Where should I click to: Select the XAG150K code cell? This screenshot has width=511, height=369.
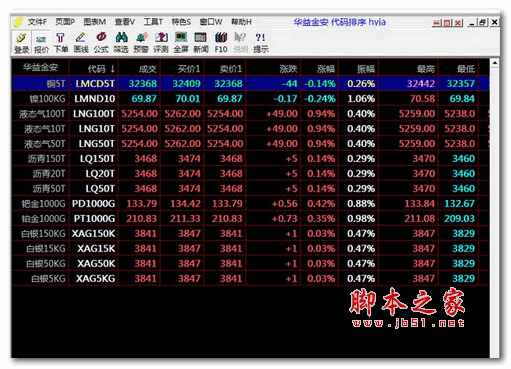point(94,234)
